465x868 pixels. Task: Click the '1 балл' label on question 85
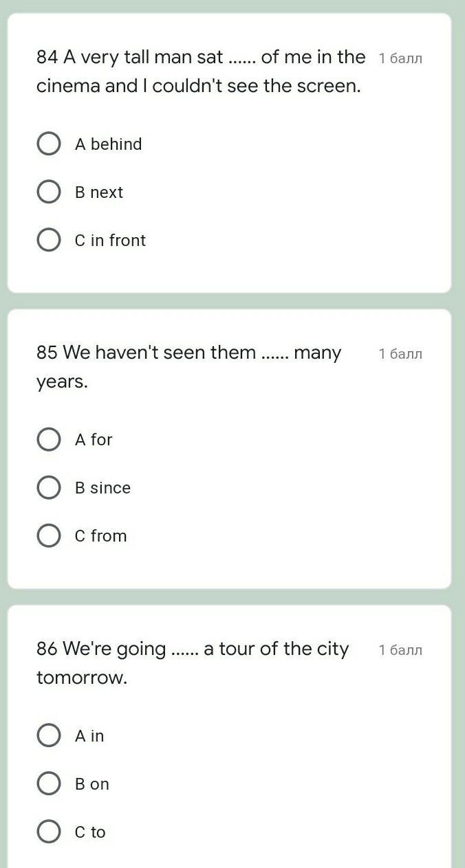tap(400, 354)
